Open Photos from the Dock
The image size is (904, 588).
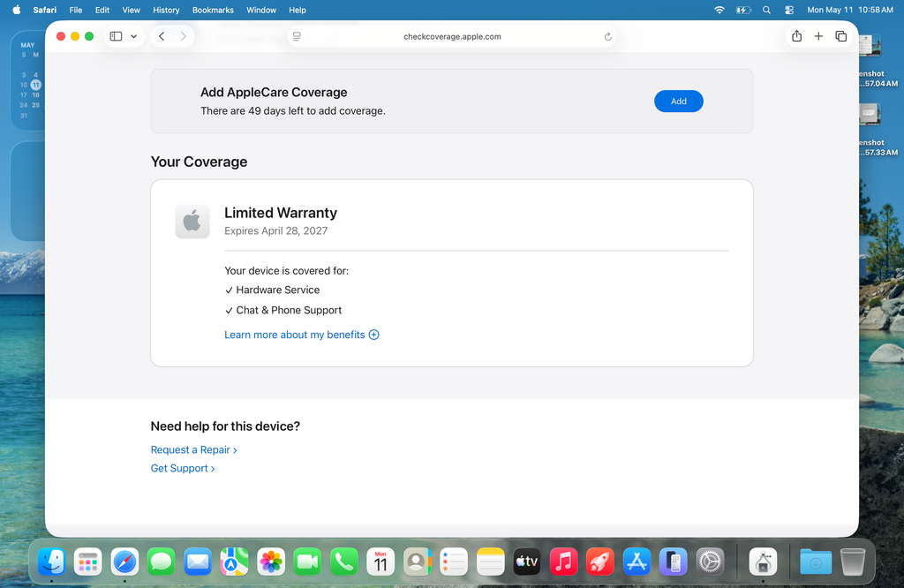271,562
